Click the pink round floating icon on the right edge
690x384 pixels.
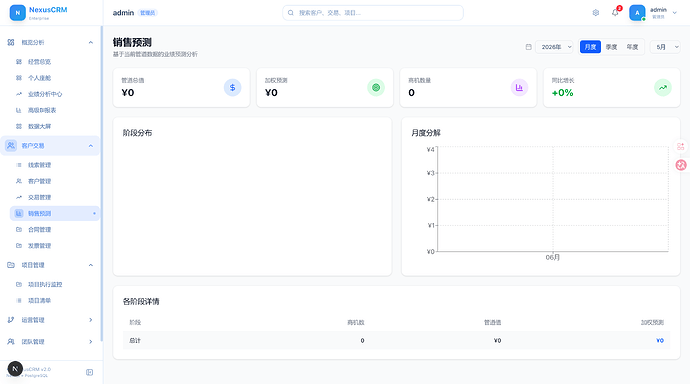coord(681,165)
